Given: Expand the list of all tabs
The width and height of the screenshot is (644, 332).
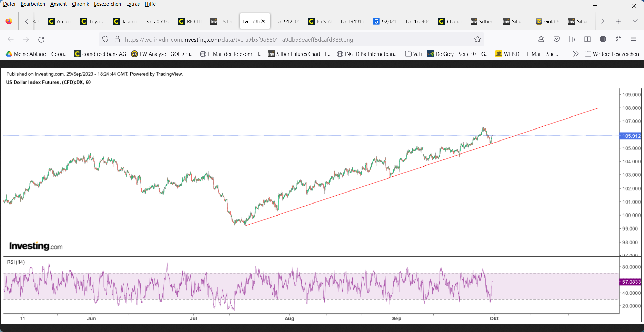Looking at the screenshot, I should tap(635, 21).
